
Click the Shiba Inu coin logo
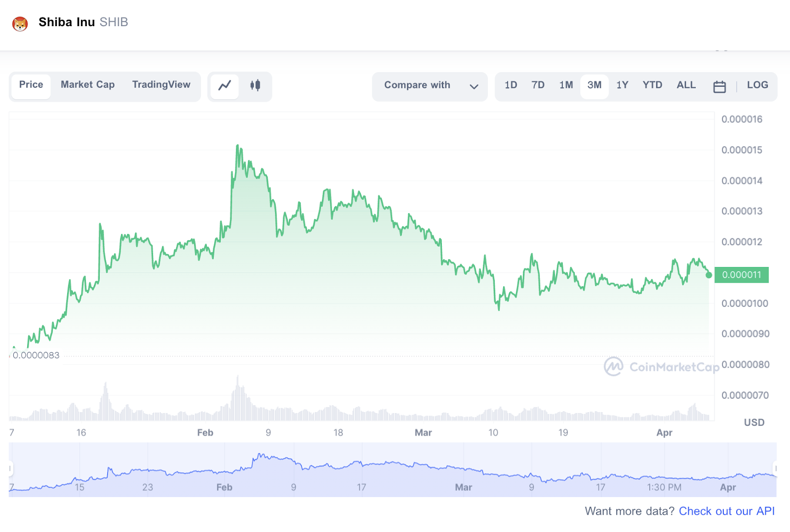point(20,23)
